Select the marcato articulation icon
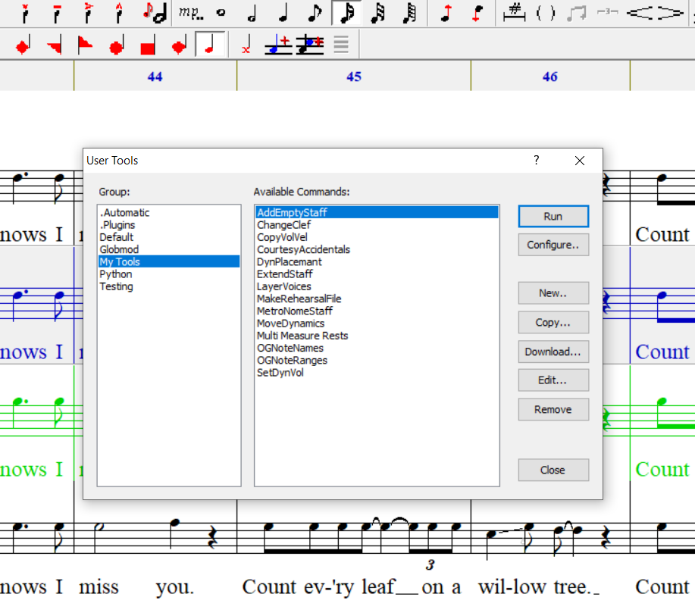The width and height of the screenshot is (695, 616). click(119, 13)
